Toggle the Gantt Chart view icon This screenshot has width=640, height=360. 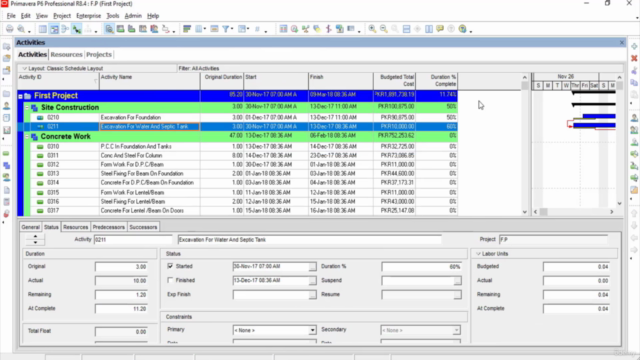pyautogui.click(x=54, y=29)
